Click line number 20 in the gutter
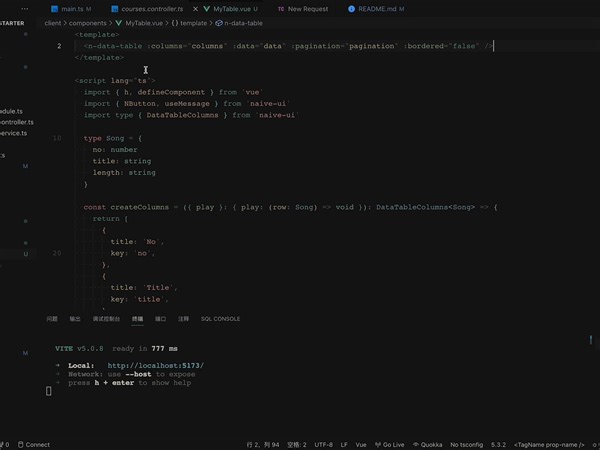600x450 pixels. pyautogui.click(x=57, y=253)
